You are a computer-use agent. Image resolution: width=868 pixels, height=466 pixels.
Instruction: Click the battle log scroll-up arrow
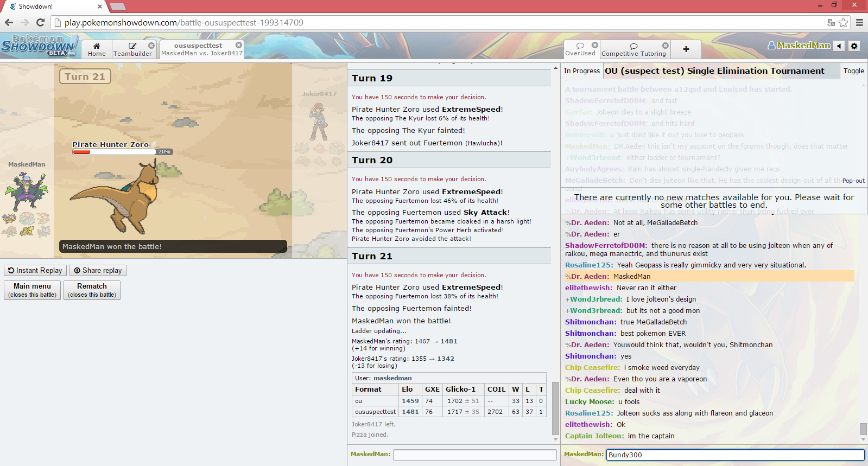pos(555,68)
